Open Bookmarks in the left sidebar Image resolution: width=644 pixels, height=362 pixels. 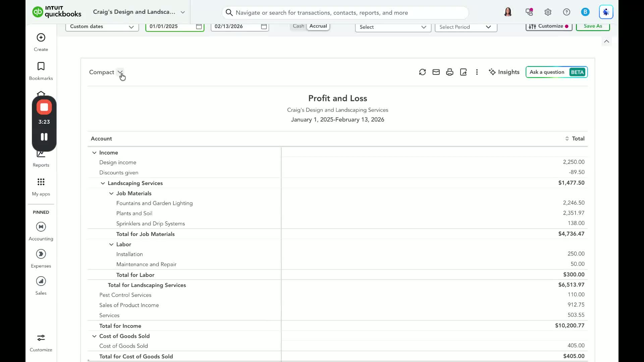coord(41,66)
